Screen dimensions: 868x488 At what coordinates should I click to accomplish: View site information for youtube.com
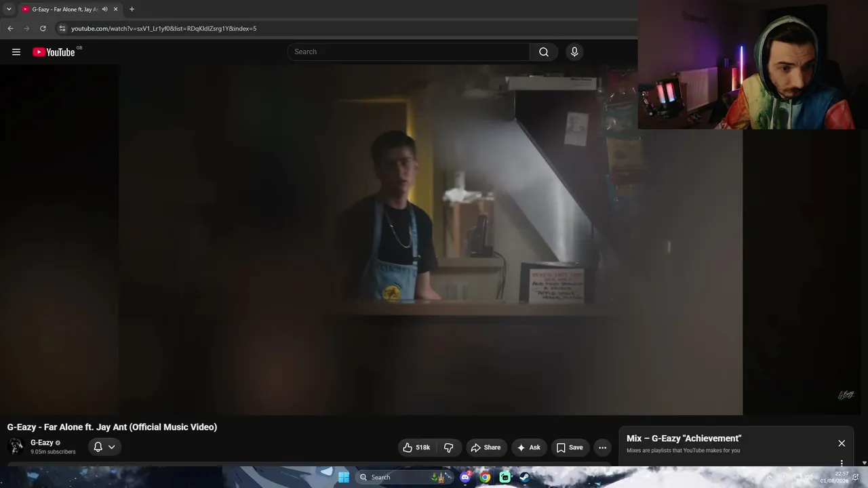click(x=62, y=28)
